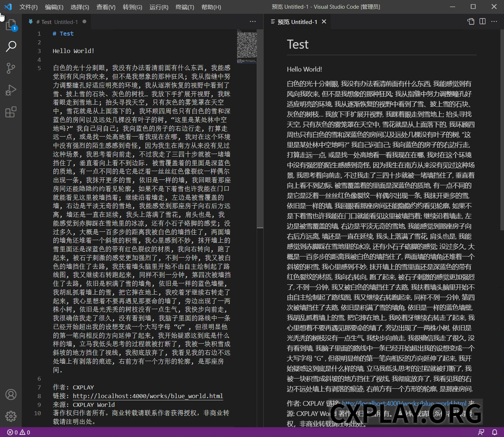Open the 帮助(H) menu

(x=211, y=7)
